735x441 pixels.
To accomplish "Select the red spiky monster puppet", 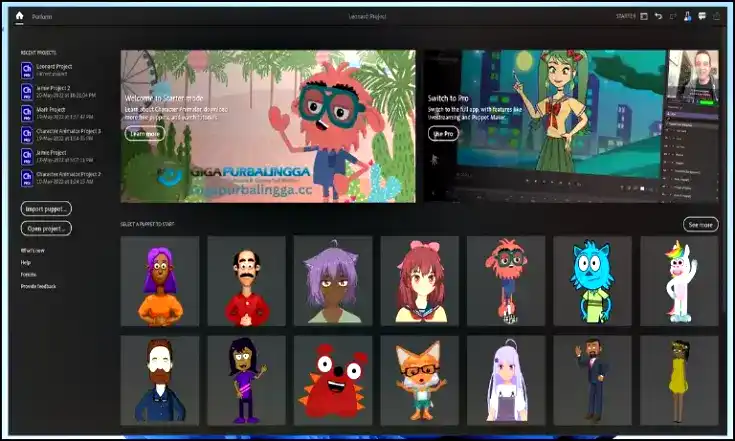I will pos(333,381).
